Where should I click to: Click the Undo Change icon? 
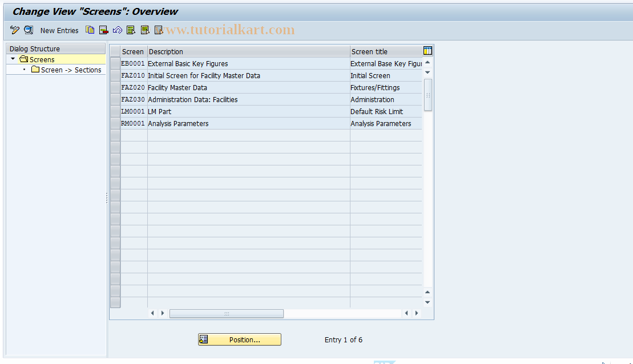coord(118,30)
